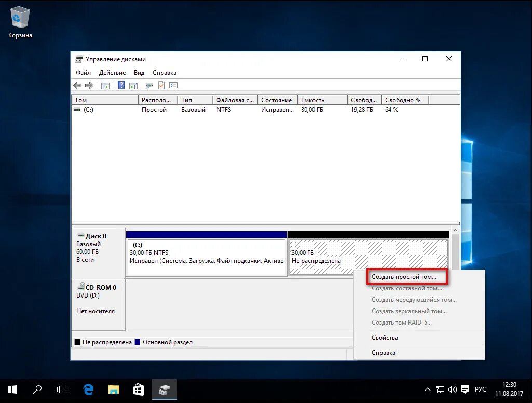Click the back arrow in the toolbar
Viewport: 532px width, 403px height.
(x=77, y=86)
